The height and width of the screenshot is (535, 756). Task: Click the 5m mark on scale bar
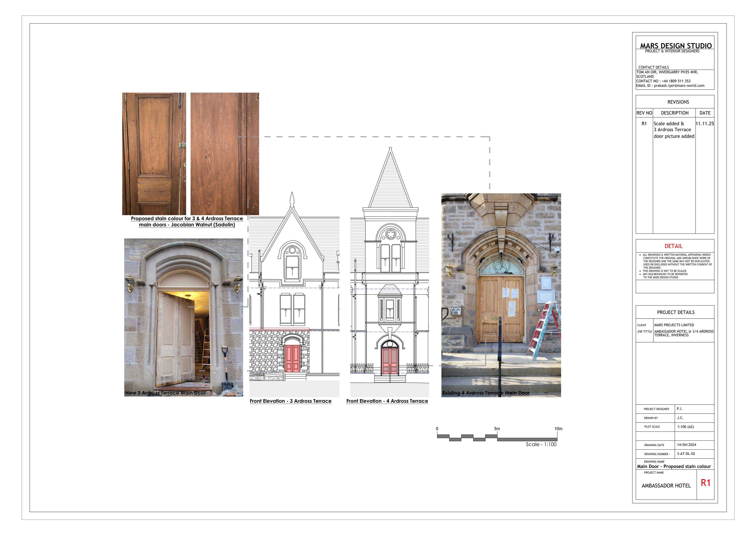(497, 429)
